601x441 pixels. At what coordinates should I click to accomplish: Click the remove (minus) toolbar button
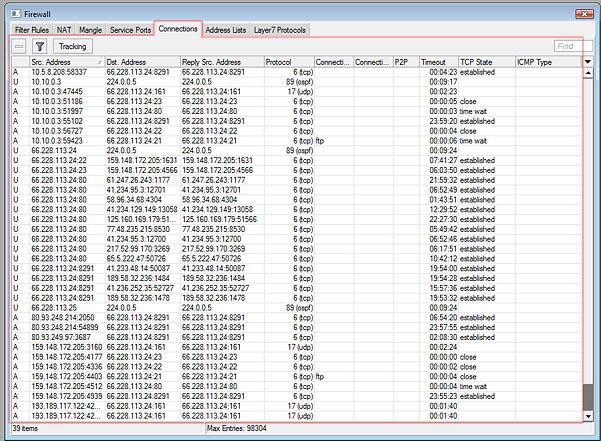tap(19, 47)
